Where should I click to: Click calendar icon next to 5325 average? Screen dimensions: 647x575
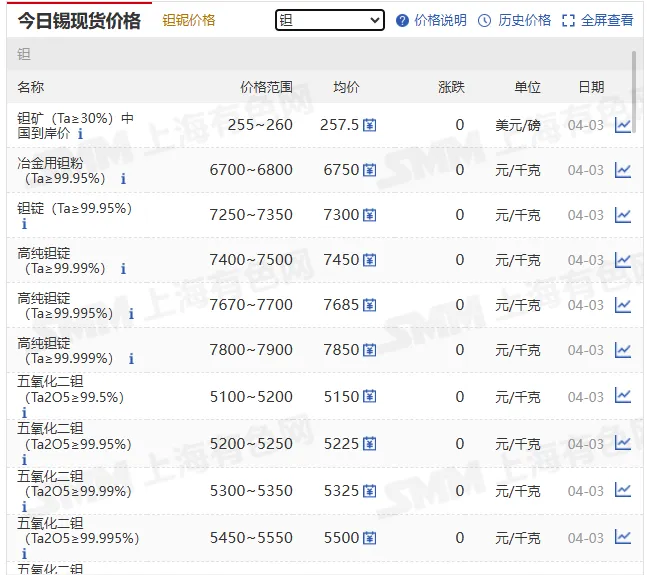coord(369,491)
